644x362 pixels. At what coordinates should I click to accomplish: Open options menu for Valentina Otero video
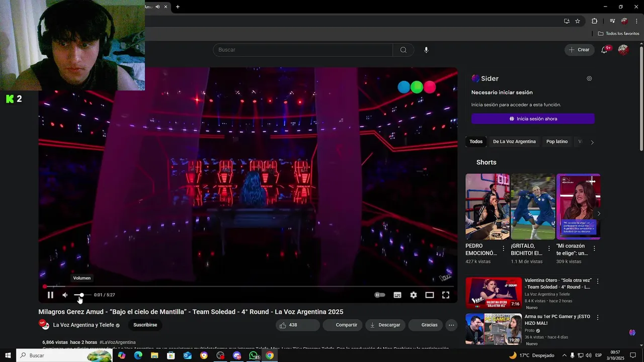598,281
